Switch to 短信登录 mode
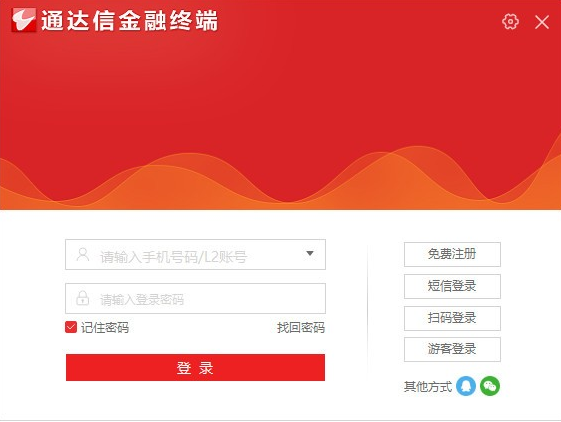This screenshot has width=561, height=422. point(452,286)
